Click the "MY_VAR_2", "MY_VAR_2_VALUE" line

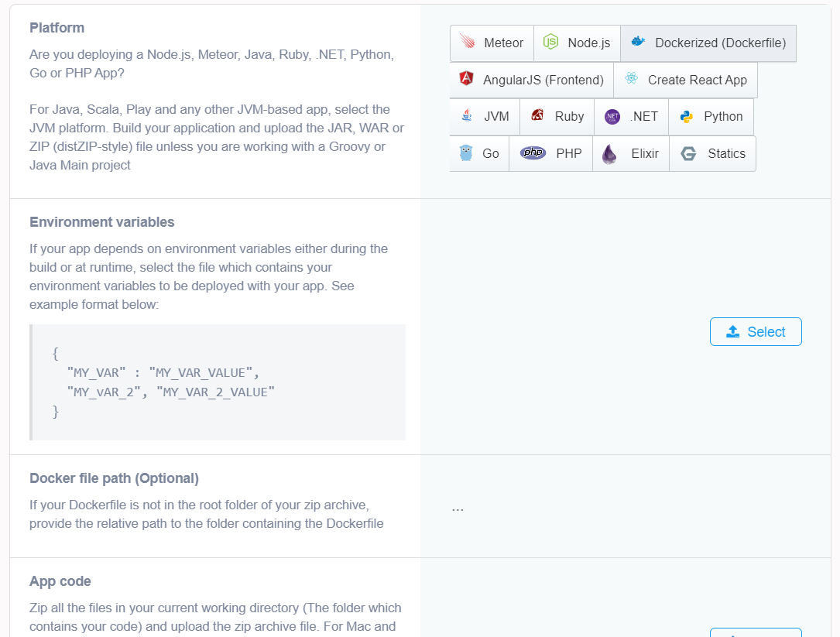(171, 392)
